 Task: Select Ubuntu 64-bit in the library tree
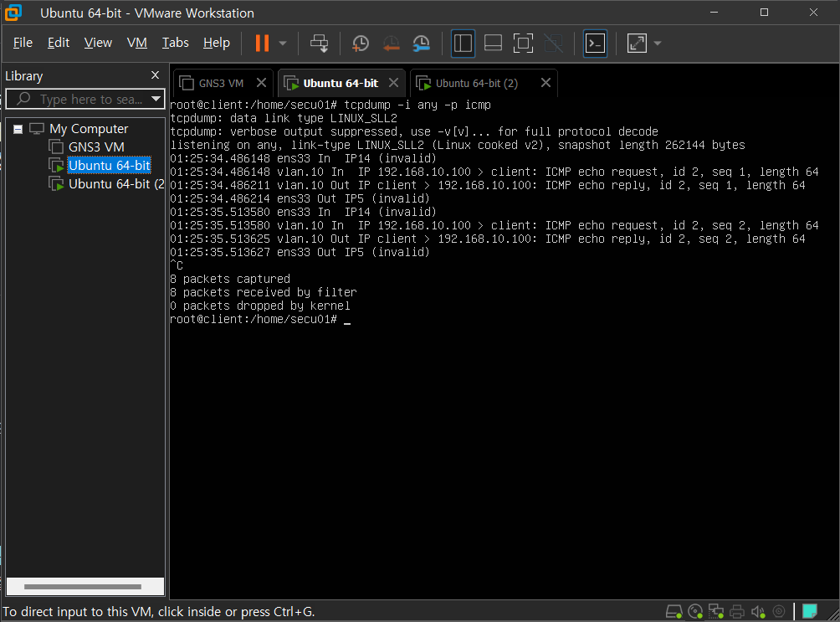tap(110, 165)
